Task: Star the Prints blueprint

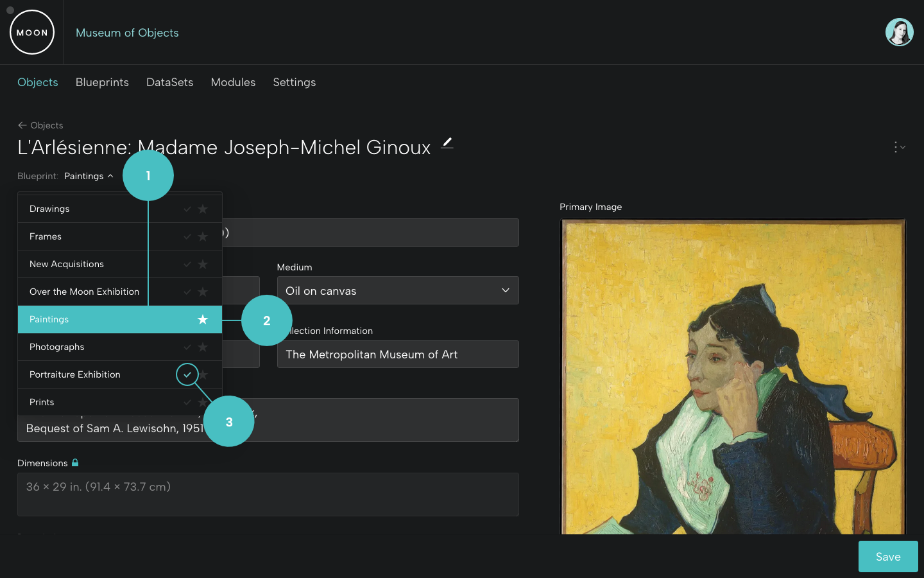Action: [203, 402]
